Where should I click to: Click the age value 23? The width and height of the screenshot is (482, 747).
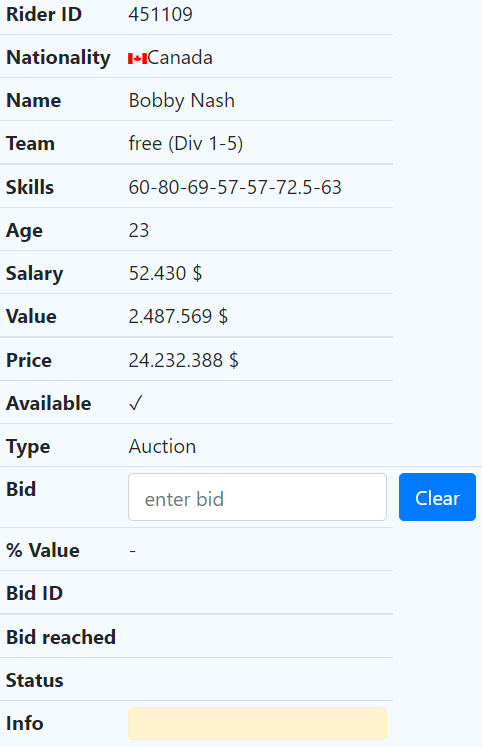[x=139, y=230]
